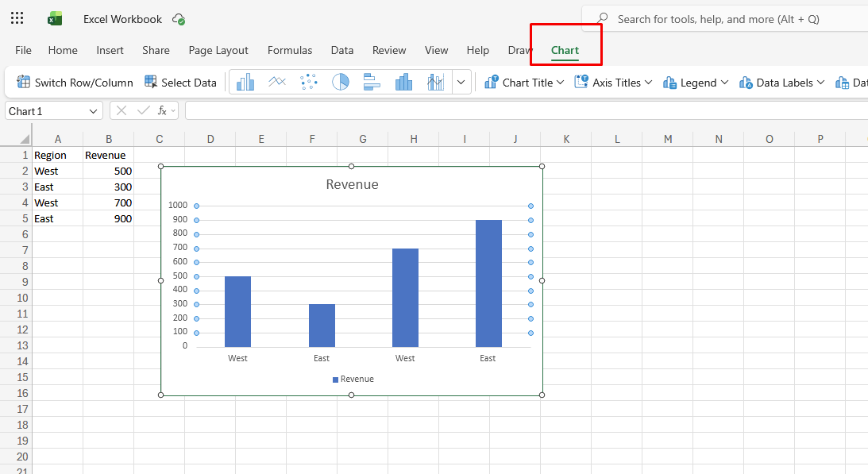
Task: Select the bar chart type icon
Action: 372,83
